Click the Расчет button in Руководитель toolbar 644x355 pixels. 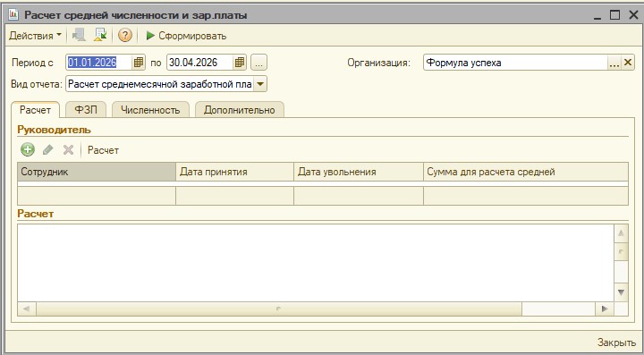(103, 150)
